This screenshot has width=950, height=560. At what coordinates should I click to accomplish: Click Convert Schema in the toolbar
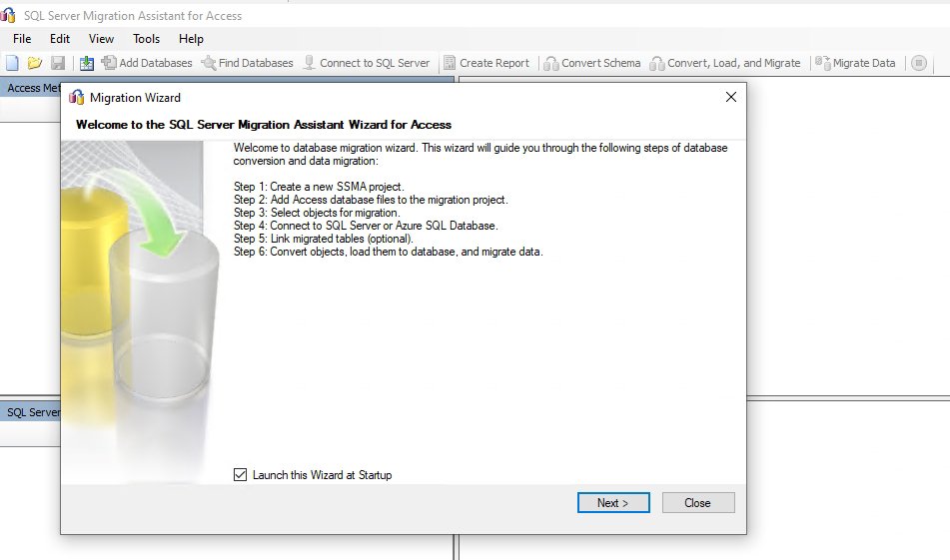592,63
